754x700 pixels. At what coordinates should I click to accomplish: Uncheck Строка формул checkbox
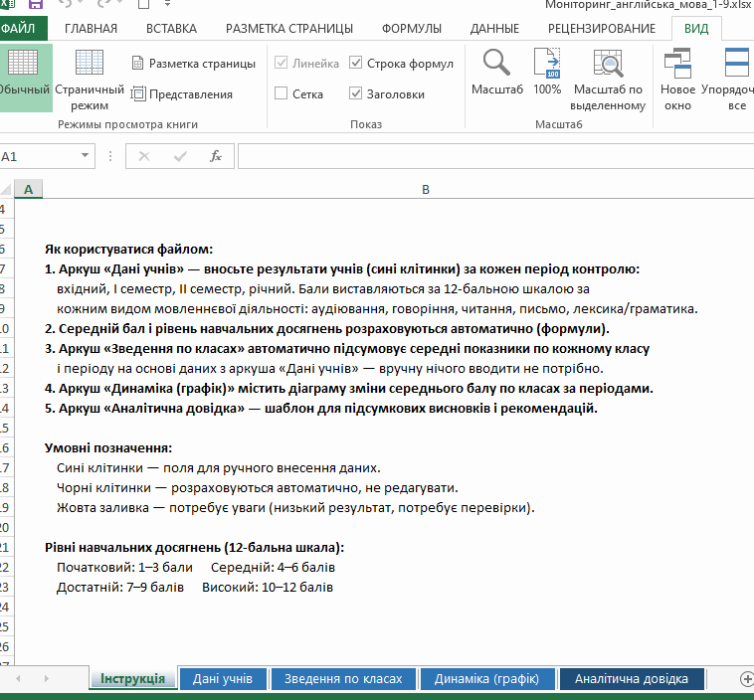click(x=355, y=63)
